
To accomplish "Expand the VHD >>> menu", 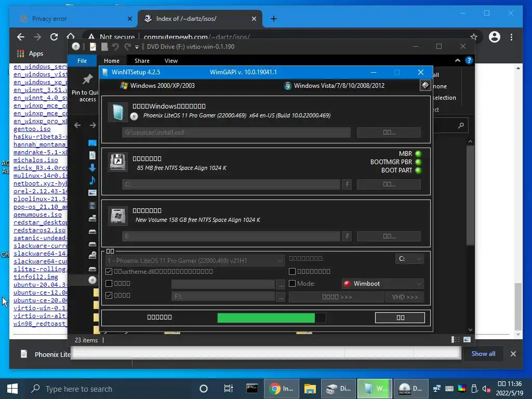I will tap(405, 297).
